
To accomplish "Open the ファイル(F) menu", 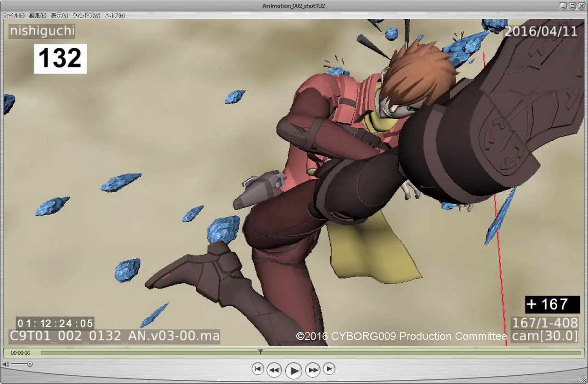I will pyautogui.click(x=14, y=16).
